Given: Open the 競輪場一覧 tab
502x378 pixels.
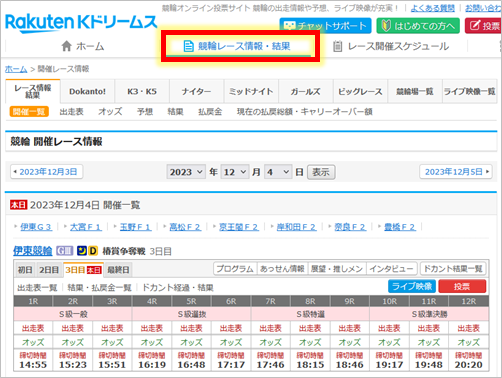Looking at the screenshot, I should coord(415,91).
